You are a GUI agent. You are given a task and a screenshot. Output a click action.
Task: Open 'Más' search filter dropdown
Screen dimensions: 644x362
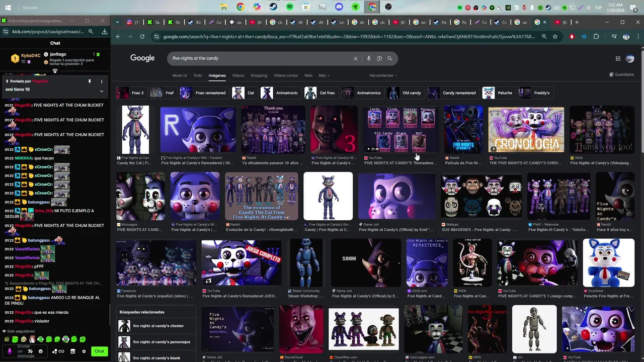(x=324, y=75)
